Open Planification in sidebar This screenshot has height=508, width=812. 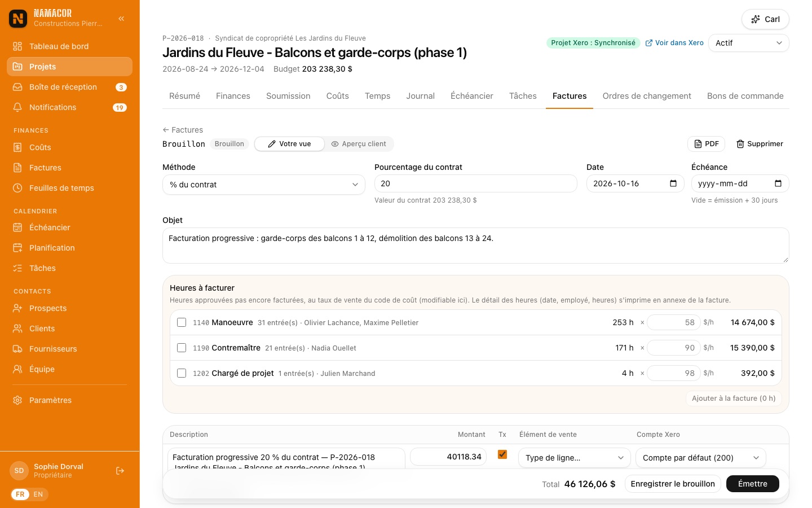[x=69, y=248]
